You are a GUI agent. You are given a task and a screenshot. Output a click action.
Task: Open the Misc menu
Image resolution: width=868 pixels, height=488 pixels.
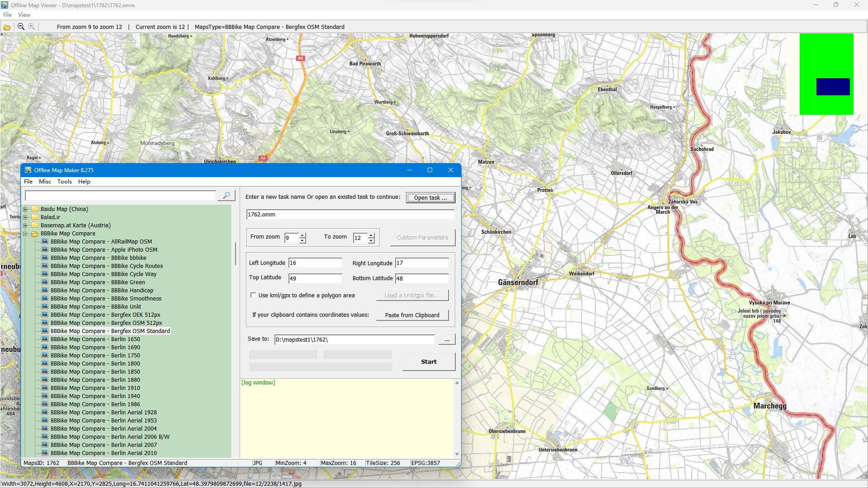point(45,182)
